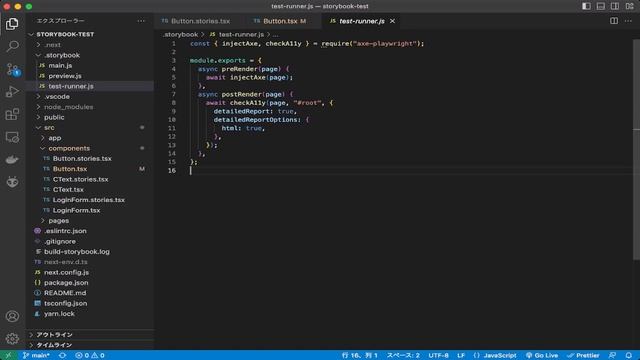Open main.js in explorer

[90, 65]
